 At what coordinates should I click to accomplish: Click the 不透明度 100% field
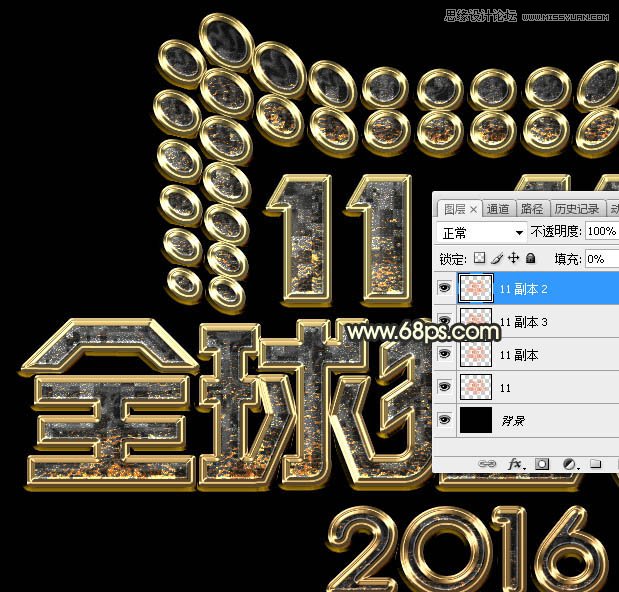pos(602,232)
